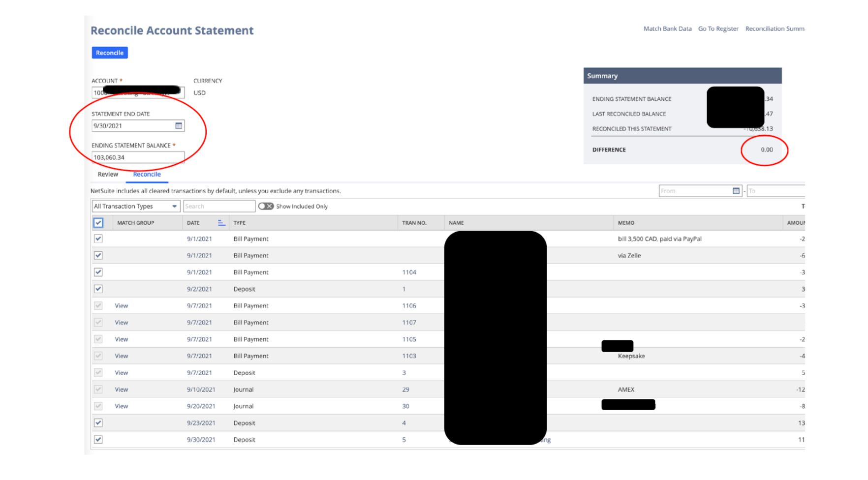View match group for the 9/10/2021 Journal
Image resolution: width=868 pixels, height=480 pixels.
pos(121,389)
